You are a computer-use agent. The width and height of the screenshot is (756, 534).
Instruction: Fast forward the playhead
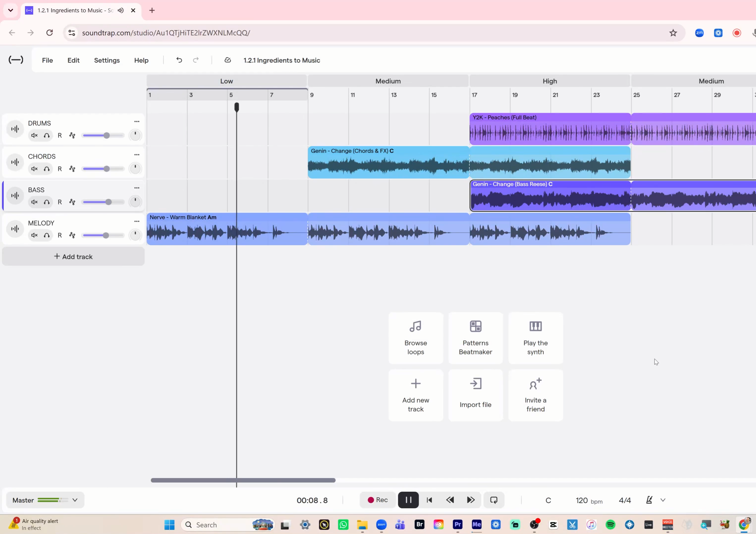471,500
